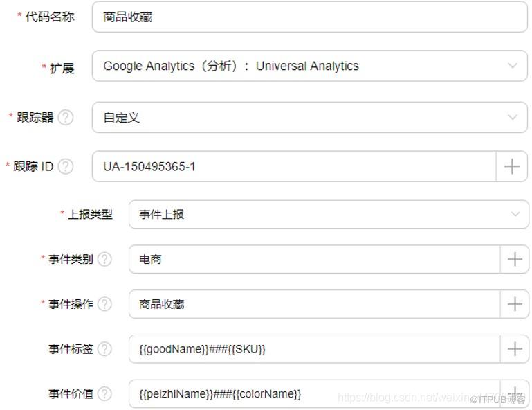The width and height of the screenshot is (532, 410).
Task: Open the 上报类型 事件上报 dropdown
Action: click(329, 214)
